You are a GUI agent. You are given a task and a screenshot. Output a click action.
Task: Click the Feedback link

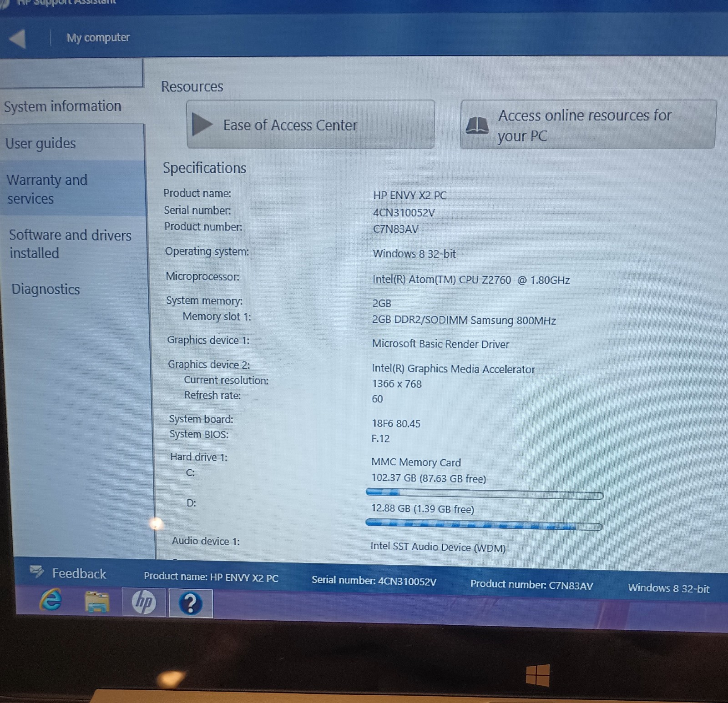click(79, 573)
